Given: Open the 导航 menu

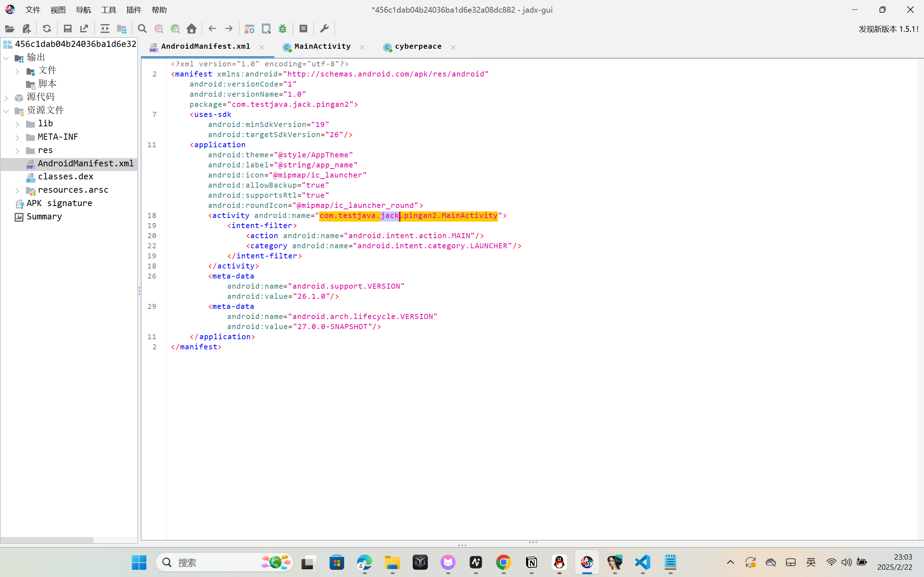Looking at the screenshot, I should [x=83, y=10].
